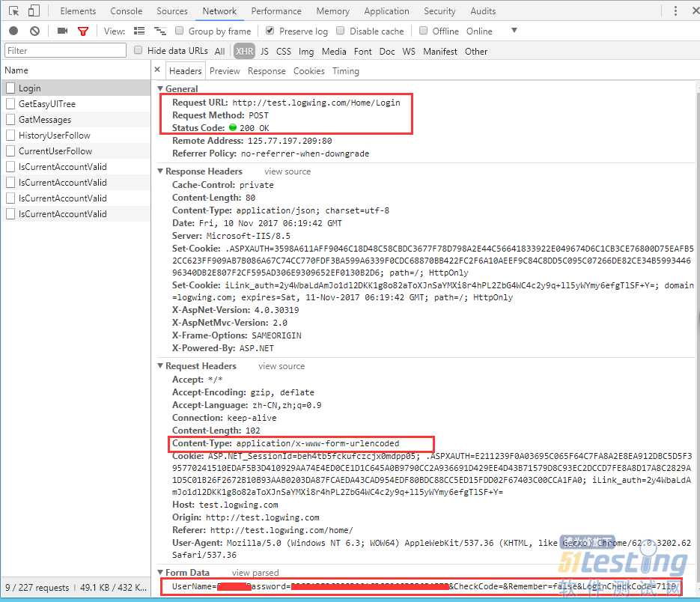Select the HistoryUserFollow request

click(x=76, y=135)
